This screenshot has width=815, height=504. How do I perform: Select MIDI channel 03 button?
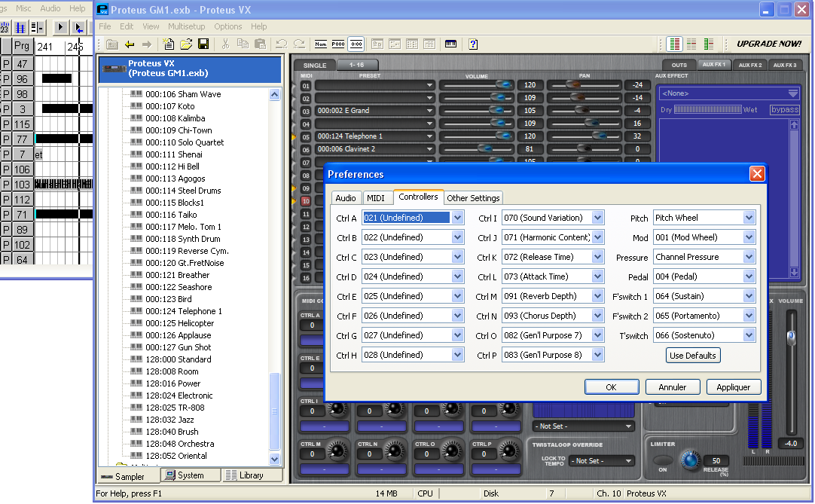pyautogui.click(x=306, y=111)
